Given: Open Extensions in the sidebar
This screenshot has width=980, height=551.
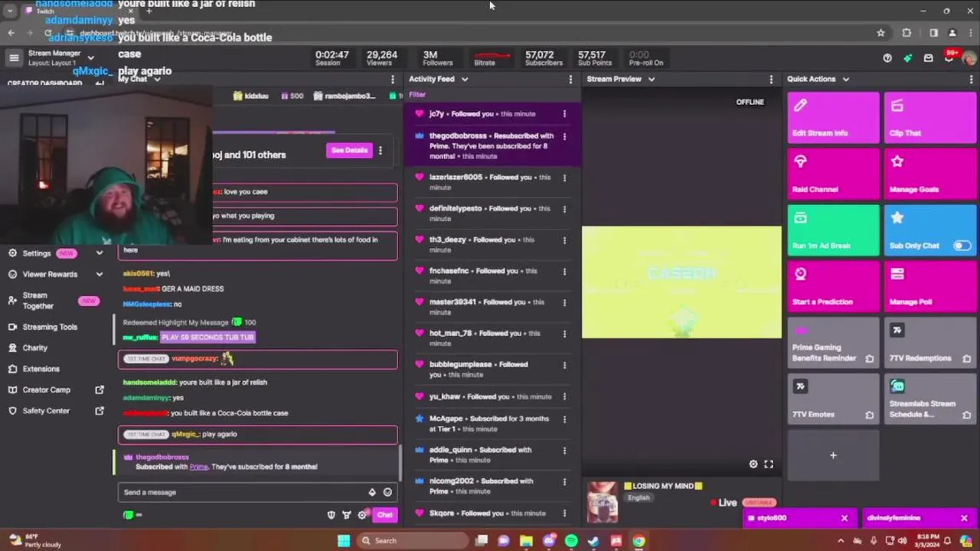Looking at the screenshot, I should (x=41, y=369).
